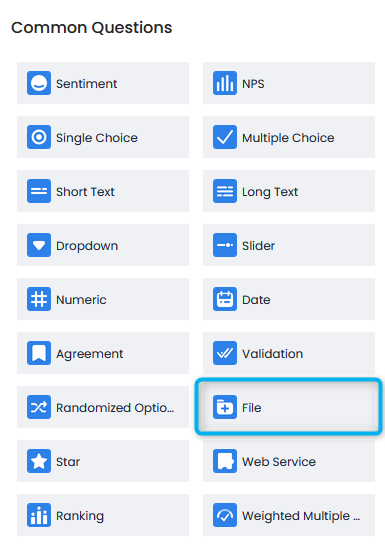Click the Date calendar icon

click(x=225, y=299)
